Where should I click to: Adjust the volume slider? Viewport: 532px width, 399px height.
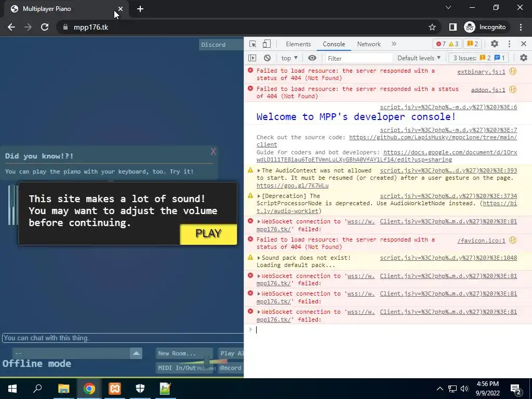pos(207,362)
